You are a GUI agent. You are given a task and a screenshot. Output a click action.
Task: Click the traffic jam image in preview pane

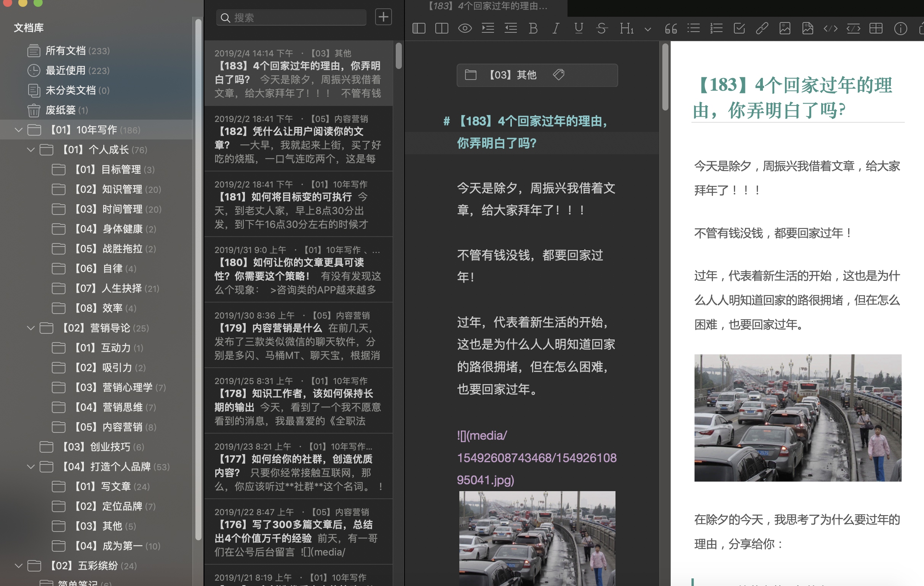point(798,418)
